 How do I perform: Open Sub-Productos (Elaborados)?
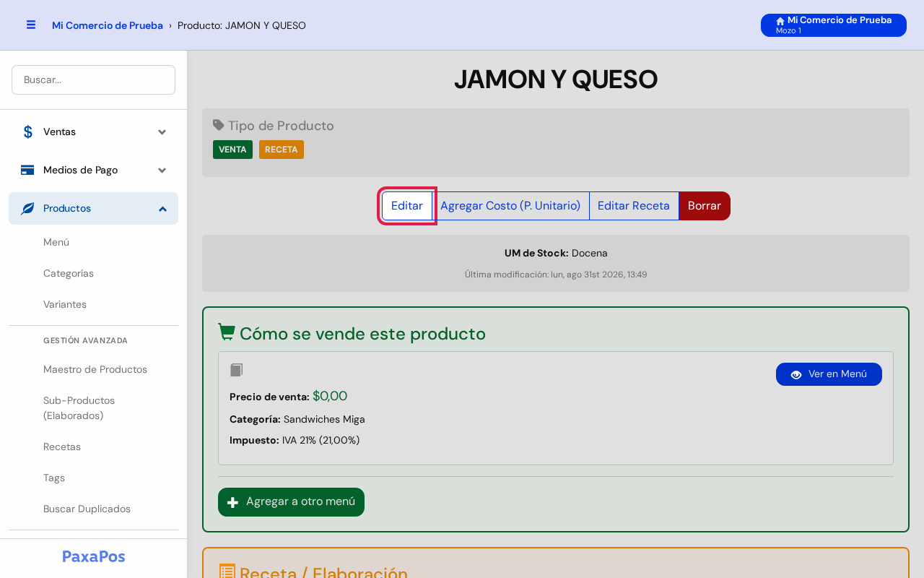(79, 407)
